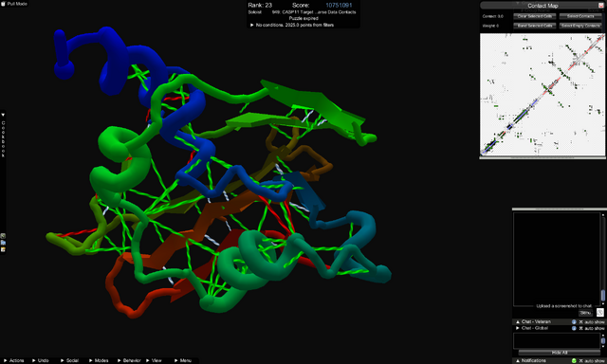
Task: Click the screenshot upload icon in chat
Action: click(x=600, y=312)
